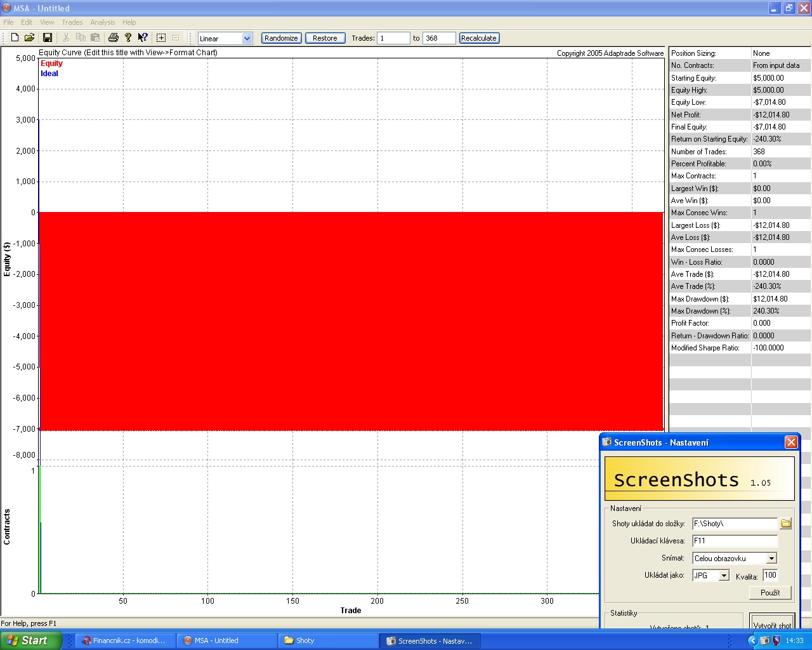Click the Použít button in ScreenShots
The height and width of the screenshot is (650, 812).
770,592
